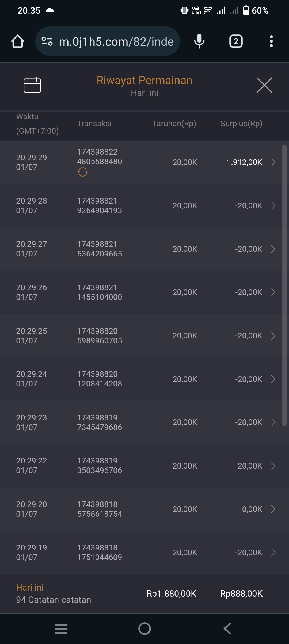The image size is (289, 644).
Task: Tap the Android back navigation arrow
Action: [x=227, y=628]
